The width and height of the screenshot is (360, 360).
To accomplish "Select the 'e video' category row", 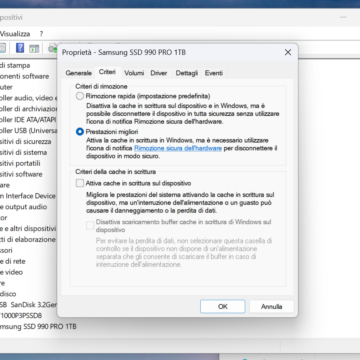I will 12,272.
